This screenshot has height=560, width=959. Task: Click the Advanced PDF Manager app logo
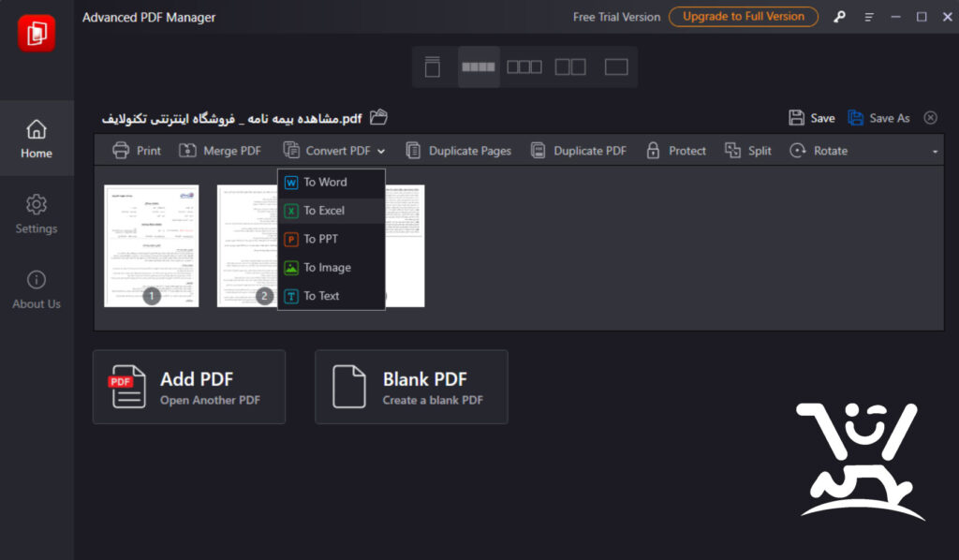(x=37, y=33)
